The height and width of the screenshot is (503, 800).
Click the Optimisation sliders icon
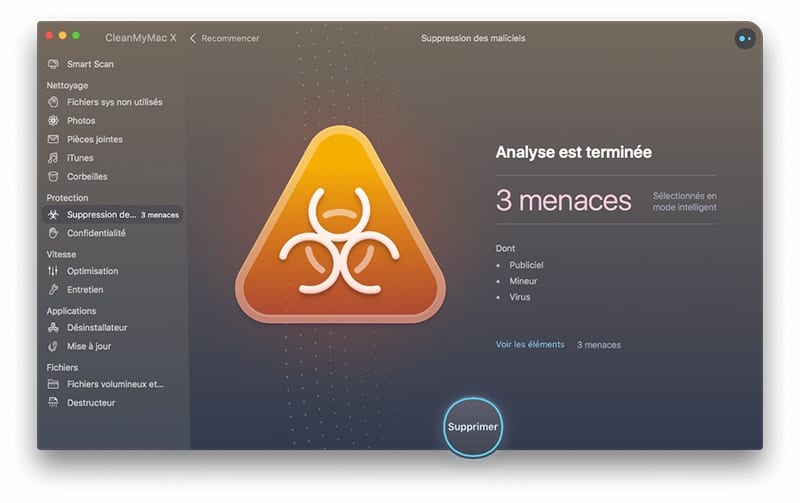click(x=53, y=271)
